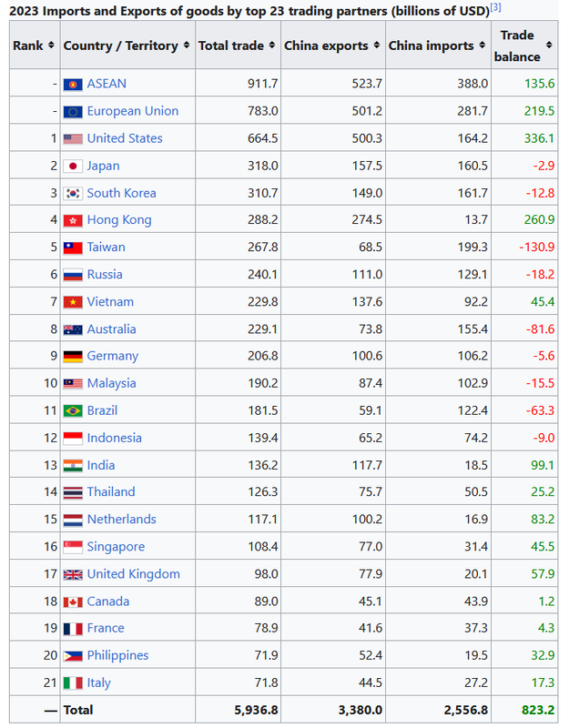Visit the Thailand link
Viewport: 569px width, 728px height.
click(x=111, y=492)
